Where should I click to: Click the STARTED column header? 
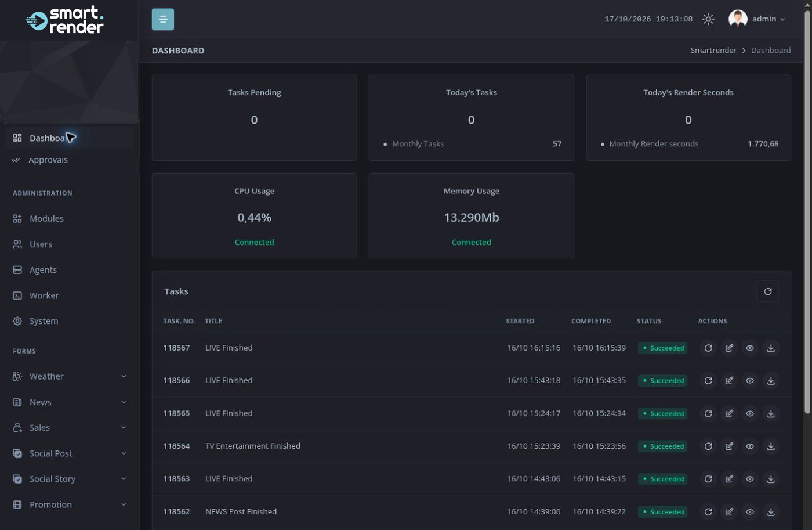(520, 321)
